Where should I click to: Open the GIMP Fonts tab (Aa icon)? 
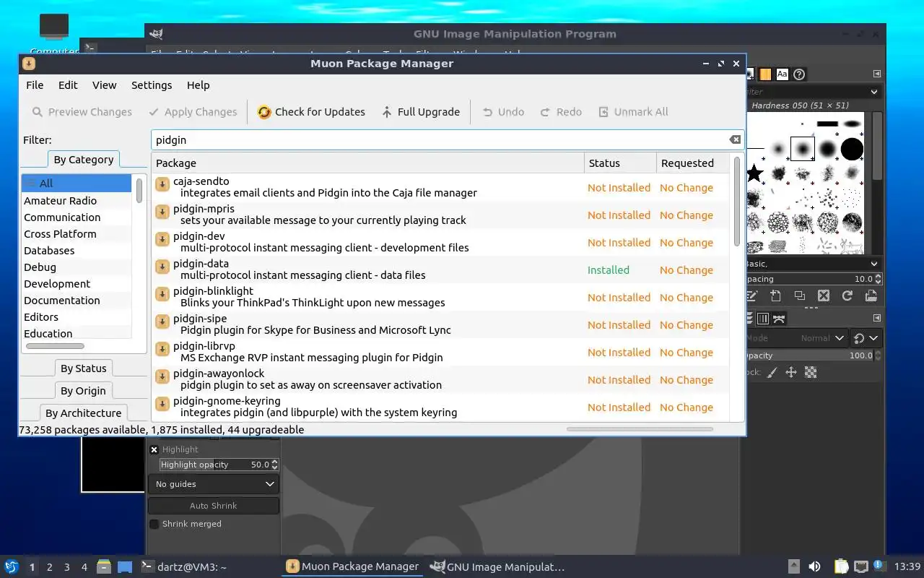pyautogui.click(x=782, y=74)
